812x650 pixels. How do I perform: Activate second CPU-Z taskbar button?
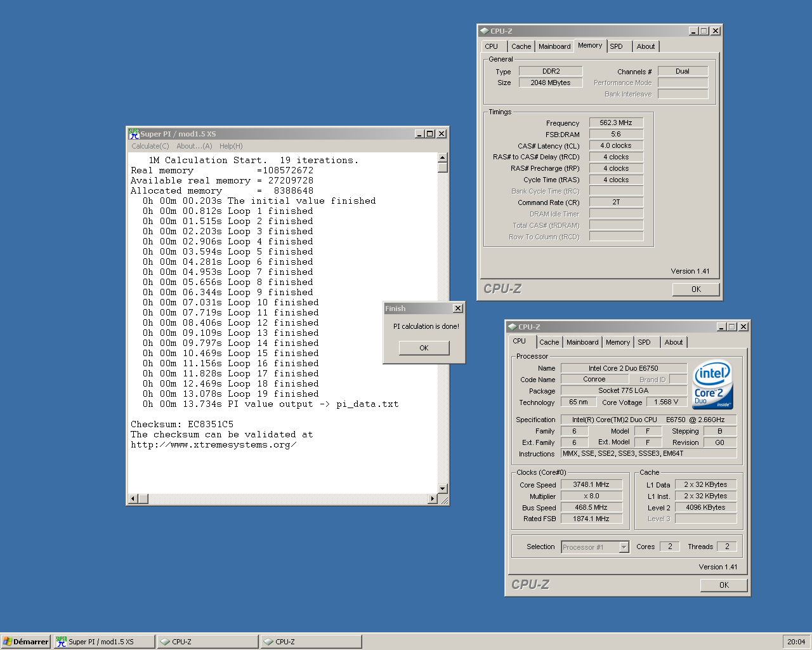click(311, 642)
